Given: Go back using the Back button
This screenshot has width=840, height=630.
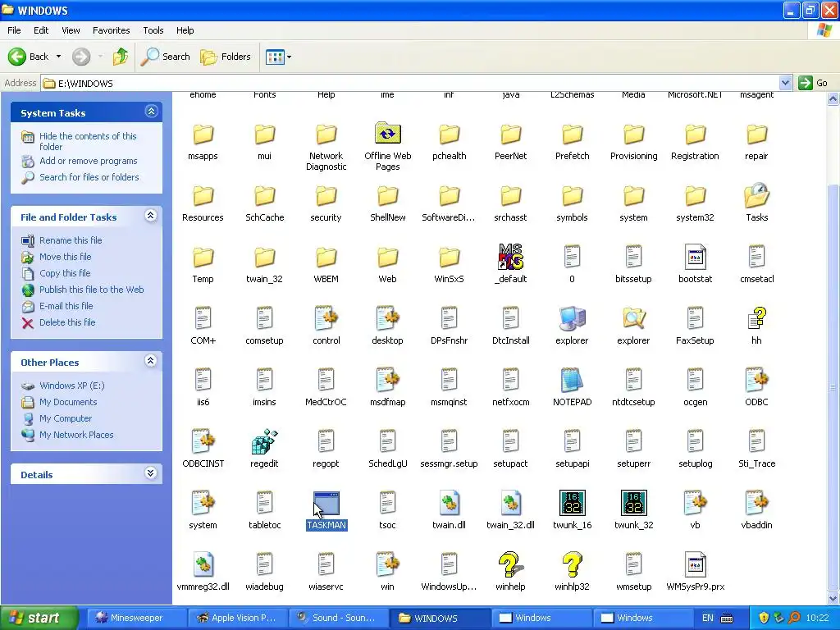Looking at the screenshot, I should point(28,57).
